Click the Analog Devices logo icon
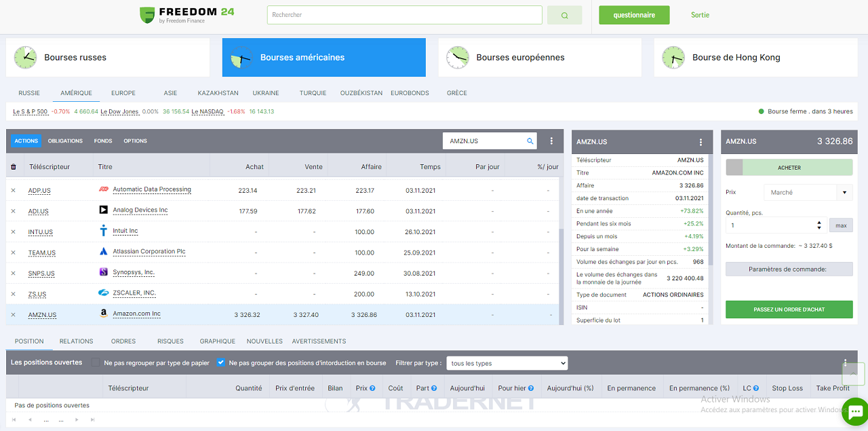Image resolution: width=868 pixels, height=431 pixels. tap(104, 210)
